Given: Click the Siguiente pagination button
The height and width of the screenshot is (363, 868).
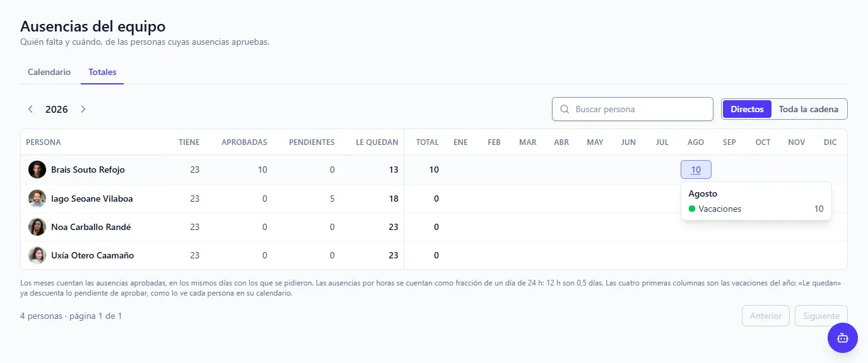Looking at the screenshot, I should pos(821,316).
